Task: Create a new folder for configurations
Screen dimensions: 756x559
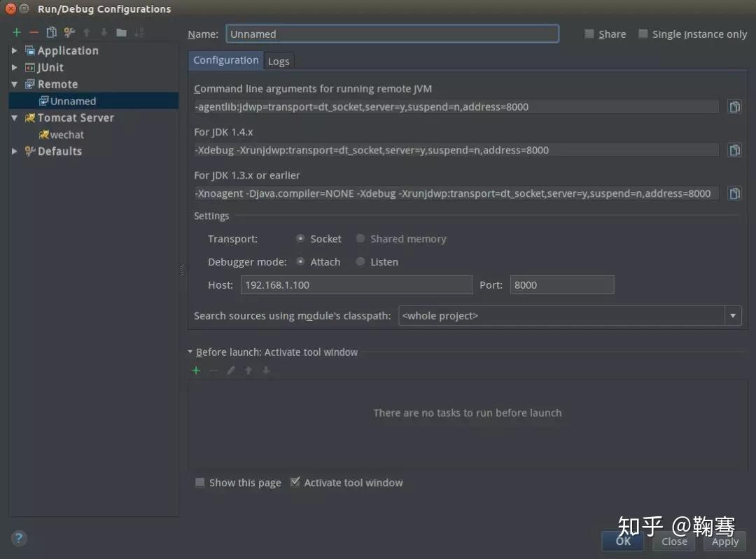Action: tap(120, 32)
